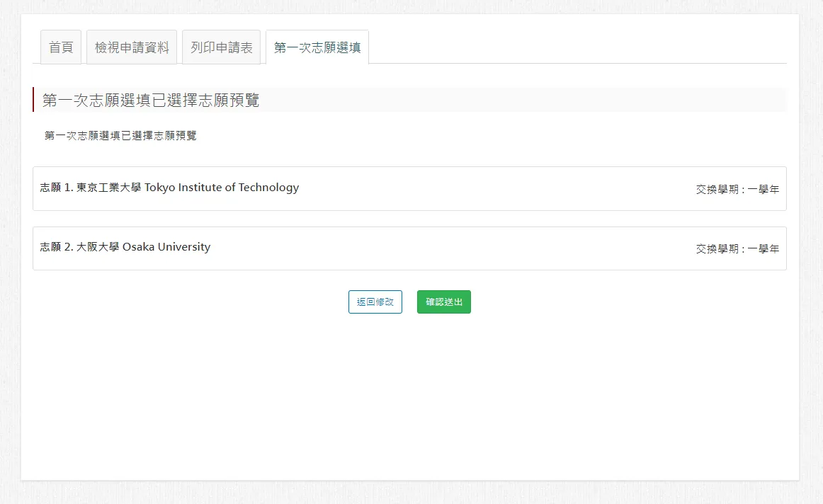Open the 列印申請表 tab

222,47
